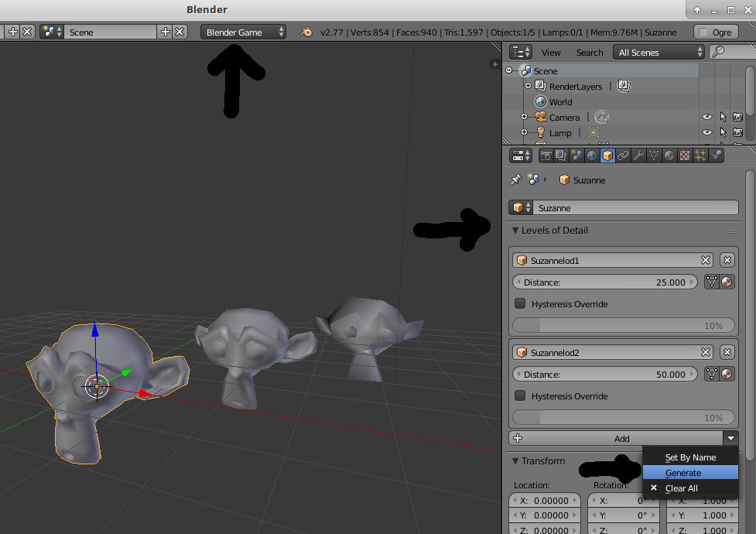Viewport: 756px width, 534px height.
Task: Clear the Suzannelod2 object field
Action: click(706, 353)
